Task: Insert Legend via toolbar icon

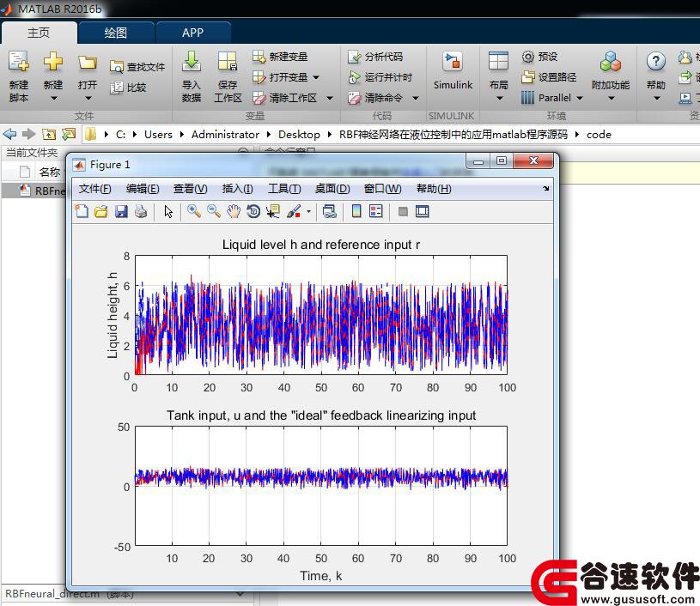Action: 376,211
